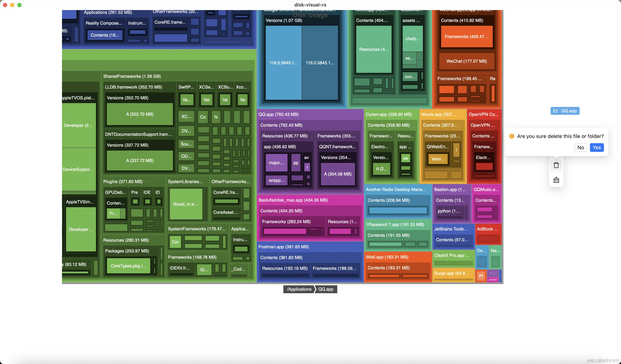Image resolution: width=621 pixels, height=364 pixels.
Task: Select Postman.app (381.83 MB) block
Action: pos(283,247)
